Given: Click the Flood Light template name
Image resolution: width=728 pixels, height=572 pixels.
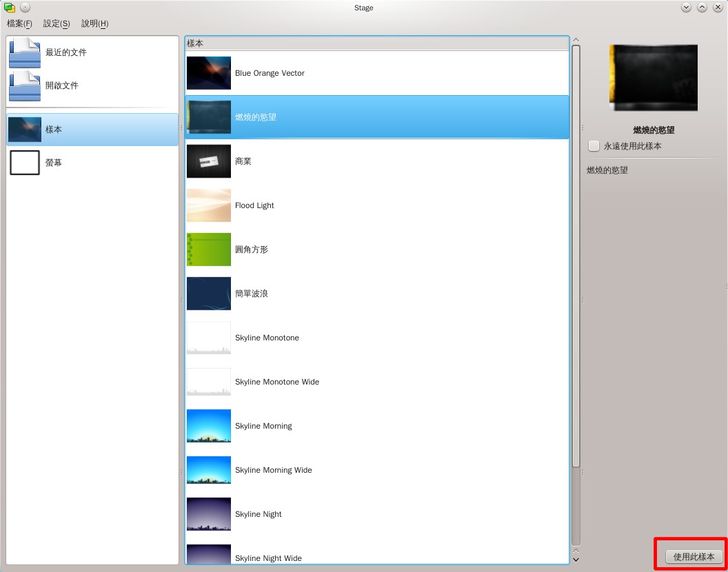Looking at the screenshot, I should (x=254, y=205).
